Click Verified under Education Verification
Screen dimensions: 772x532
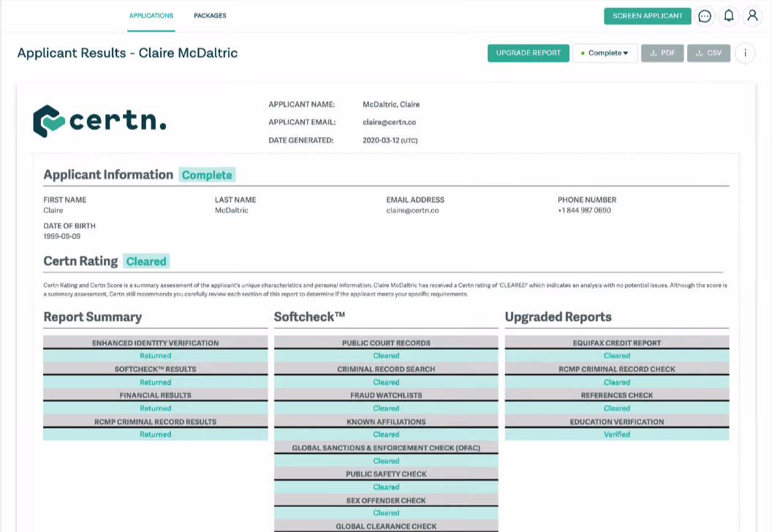point(617,435)
